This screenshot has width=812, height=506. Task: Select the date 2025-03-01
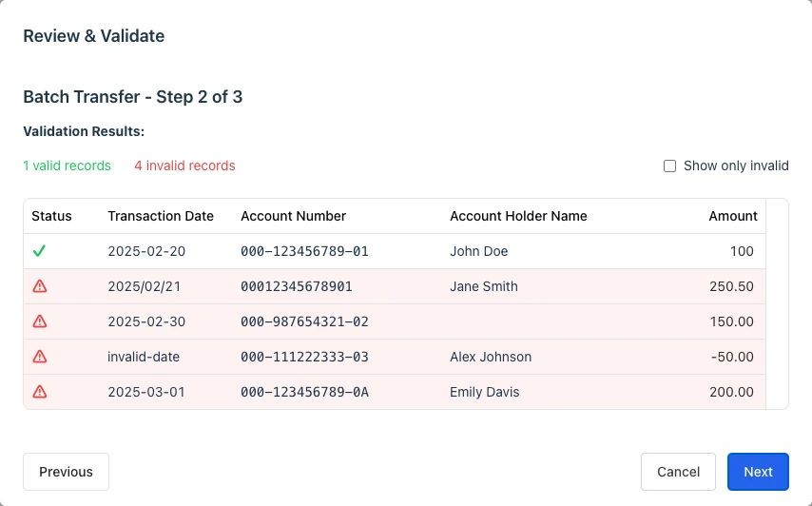[x=146, y=392]
